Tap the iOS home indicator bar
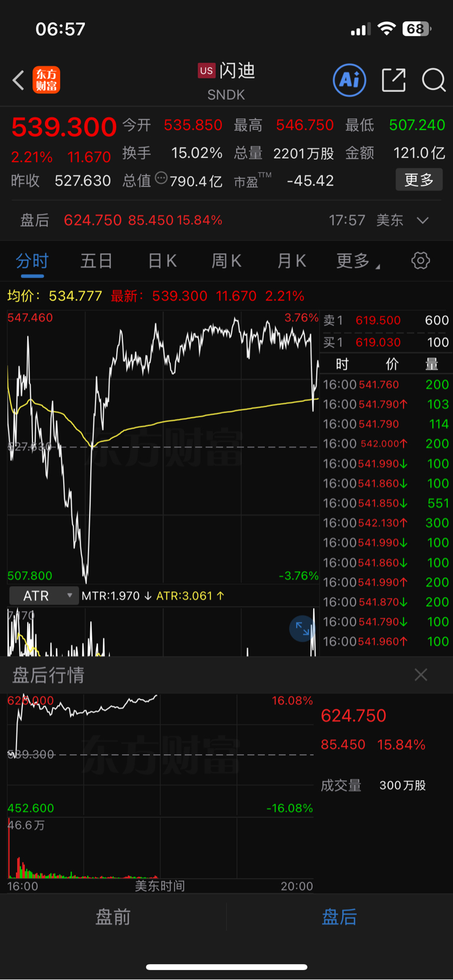The image size is (453, 980). [226, 967]
